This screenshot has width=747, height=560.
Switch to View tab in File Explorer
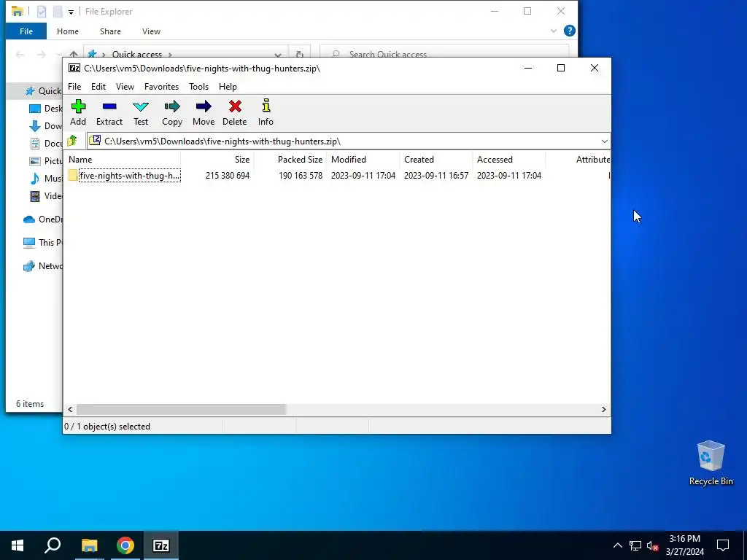pyautogui.click(x=151, y=31)
